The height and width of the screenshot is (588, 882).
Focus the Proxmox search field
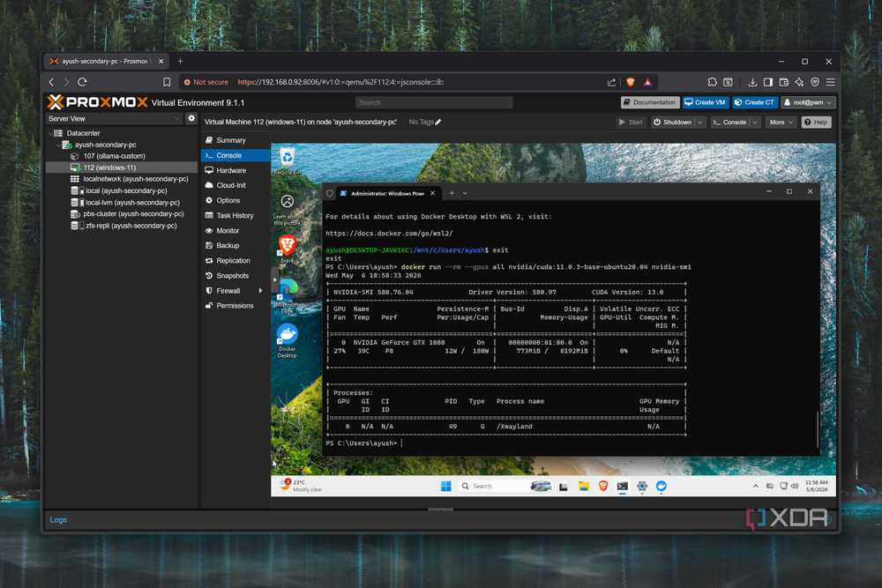(x=434, y=102)
